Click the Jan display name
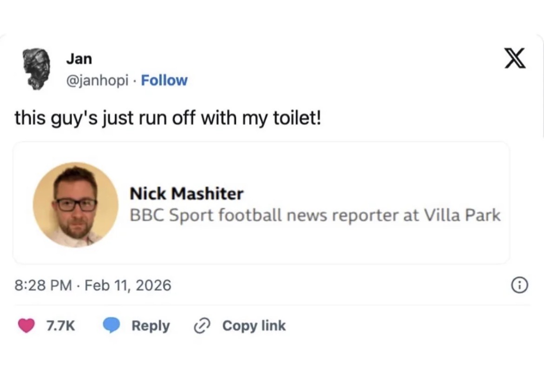This screenshot has height=392, width=544. point(79,59)
